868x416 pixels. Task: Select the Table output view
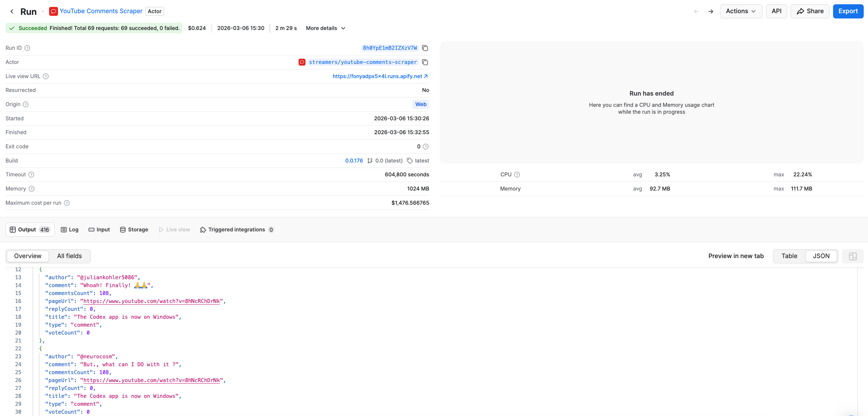click(789, 256)
